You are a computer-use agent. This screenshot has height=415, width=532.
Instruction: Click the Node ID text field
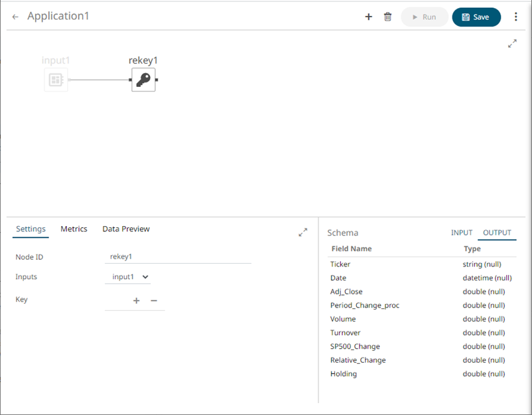tap(178, 257)
